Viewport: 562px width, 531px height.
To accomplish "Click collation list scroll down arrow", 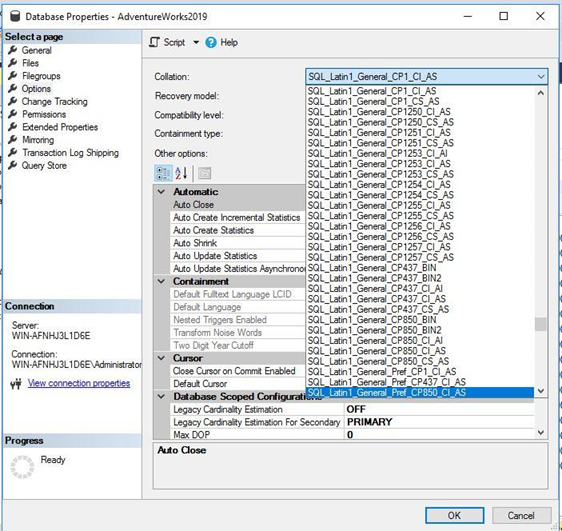I will (x=541, y=391).
